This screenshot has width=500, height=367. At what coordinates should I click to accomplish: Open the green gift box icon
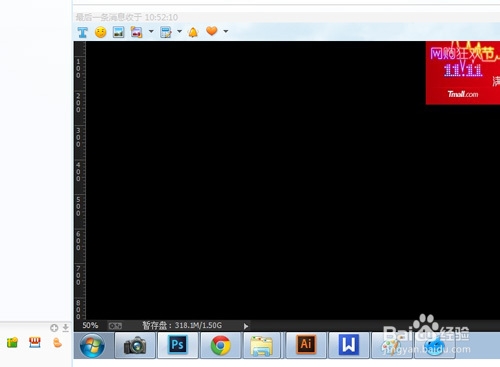tap(12, 343)
